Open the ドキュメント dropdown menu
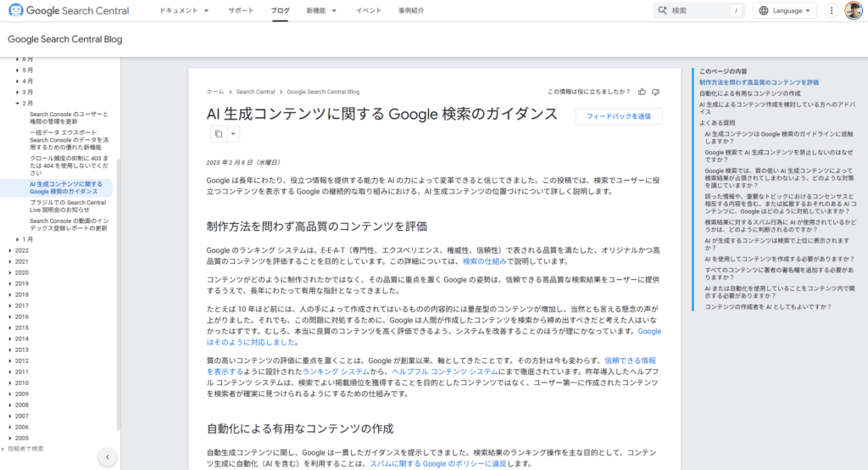Image resolution: width=868 pixels, height=470 pixels. [x=184, y=10]
